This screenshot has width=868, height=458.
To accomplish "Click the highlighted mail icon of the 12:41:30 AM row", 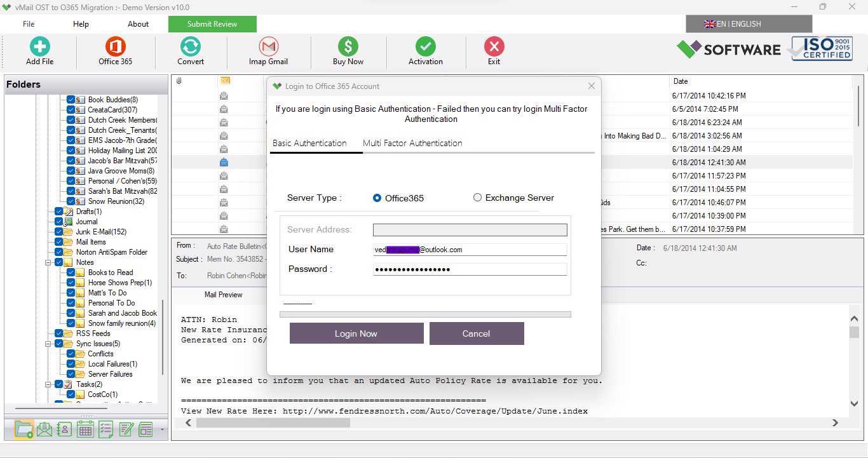I will click(224, 162).
